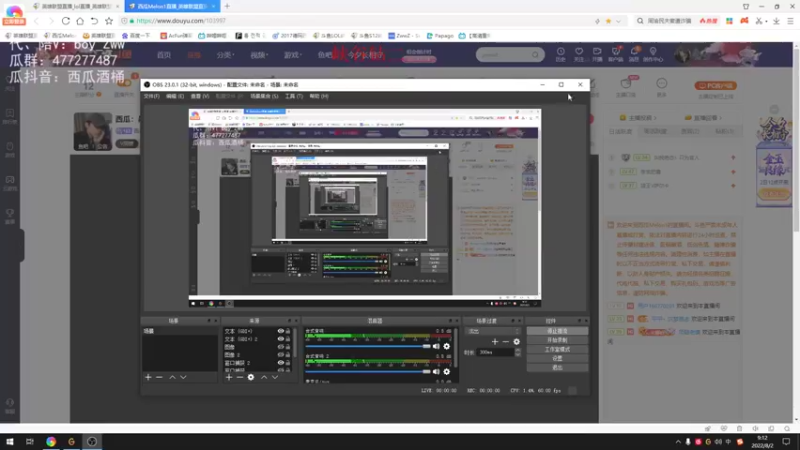The height and width of the screenshot is (450, 800).
Task: Move scene down with the Scenes panel down arrow
Action: [x=183, y=378]
